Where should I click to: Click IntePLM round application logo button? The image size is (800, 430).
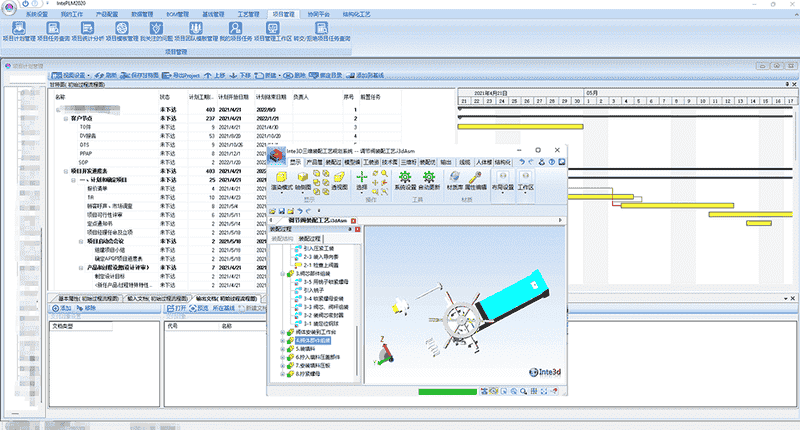(x=9, y=7)
